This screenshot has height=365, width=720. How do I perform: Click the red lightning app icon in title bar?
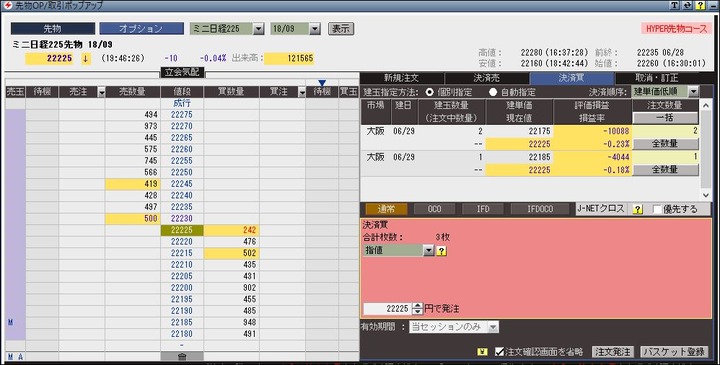7,5
